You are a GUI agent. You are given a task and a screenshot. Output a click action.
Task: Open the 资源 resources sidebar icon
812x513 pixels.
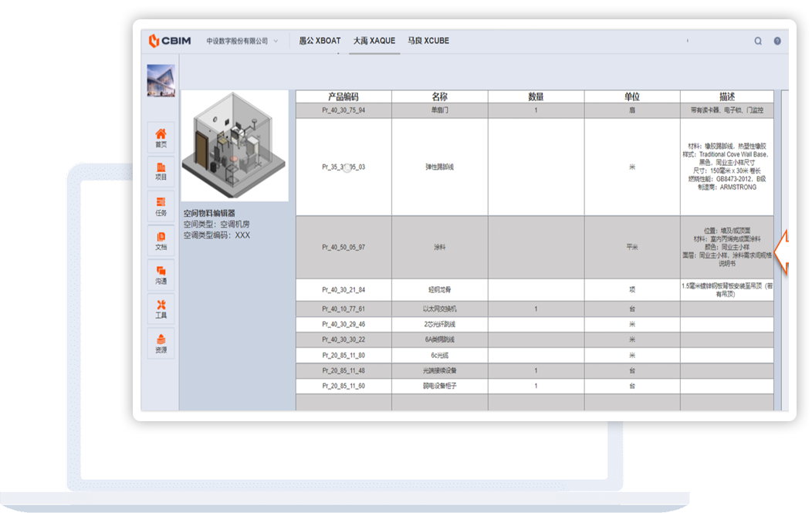(161, 343)
